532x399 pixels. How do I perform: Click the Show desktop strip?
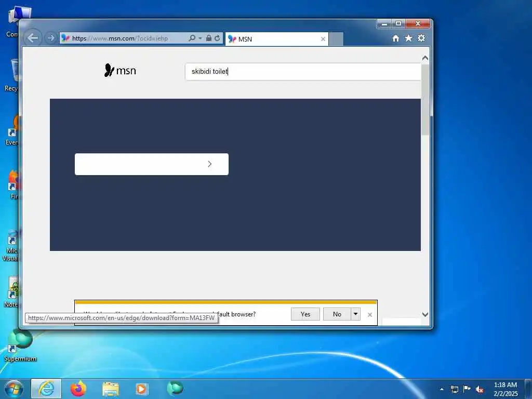click(528, 389)
